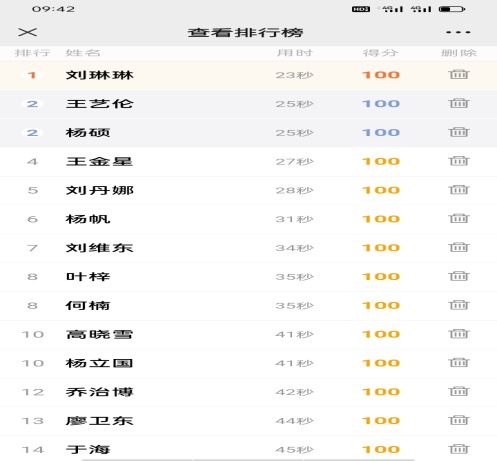Image resolution: width=497 pixels, height=461 pixels.
Task: Remove 高晓雪 from the leaderboard
Action: coord(459,334)
